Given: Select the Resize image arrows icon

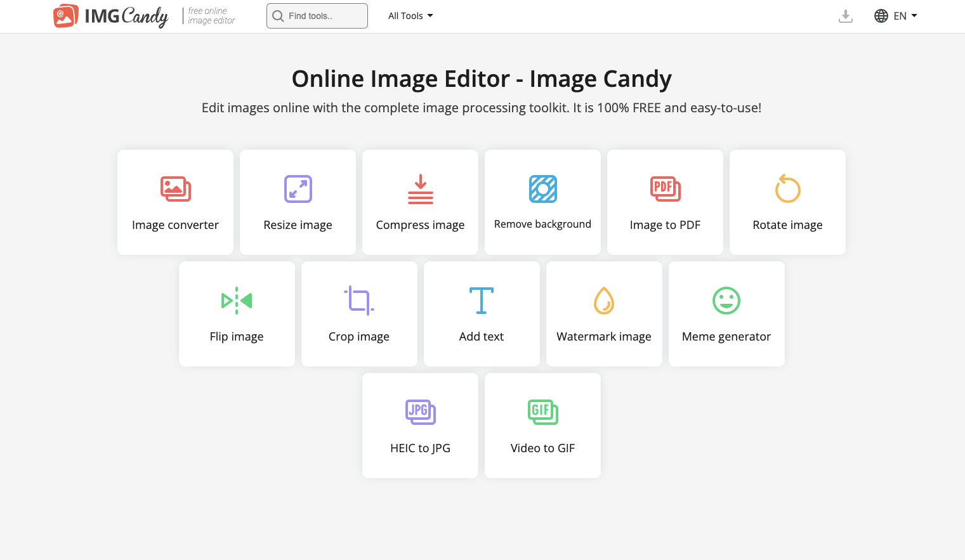Looking at the screenshot, I should [298, 189].
